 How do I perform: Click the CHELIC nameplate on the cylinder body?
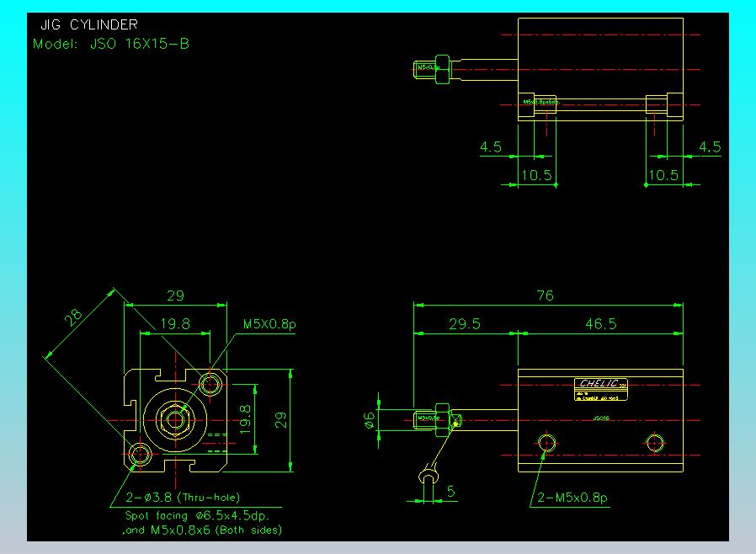tap(601, 389)
